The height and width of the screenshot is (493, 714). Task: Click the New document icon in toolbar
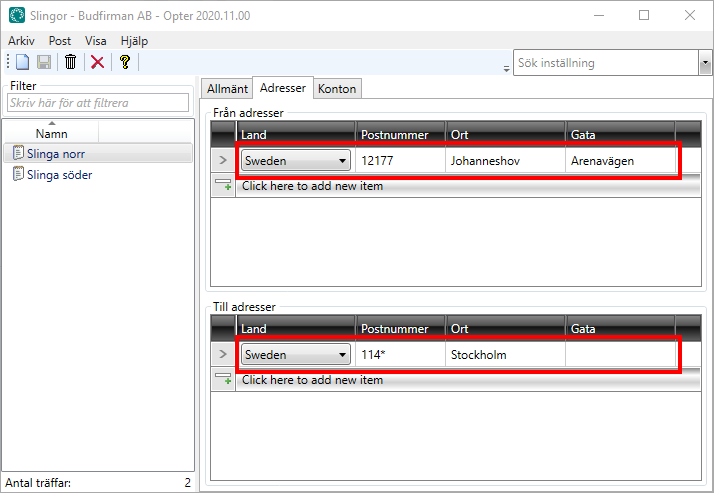[x=22, y=62]
